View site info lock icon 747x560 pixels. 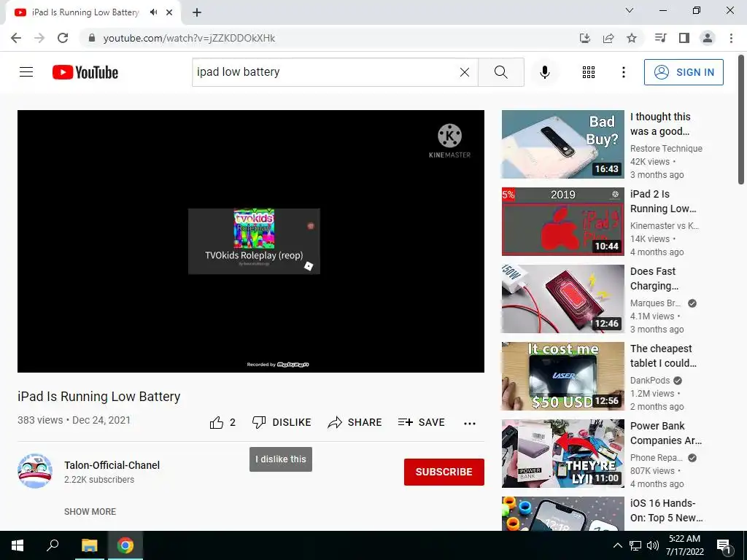(92, 38)
